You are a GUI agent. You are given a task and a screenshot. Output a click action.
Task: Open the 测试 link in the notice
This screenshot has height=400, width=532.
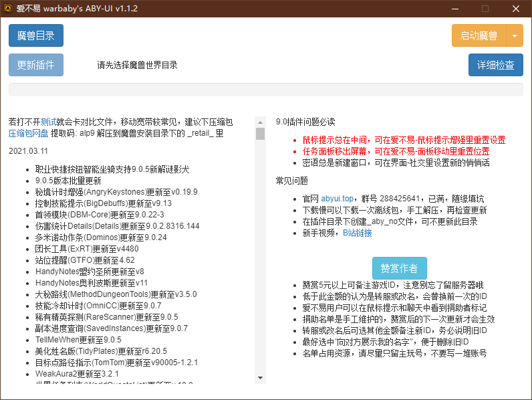[48, 122]
